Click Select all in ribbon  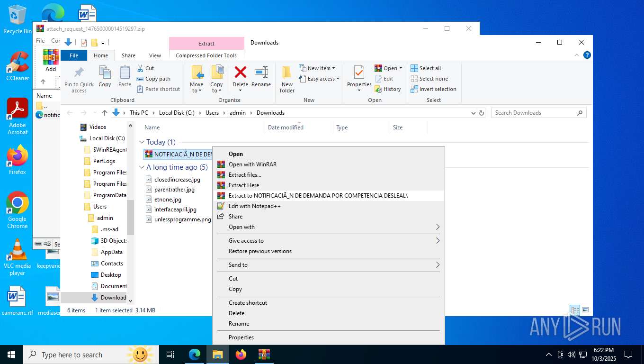[x=426, y=68]
